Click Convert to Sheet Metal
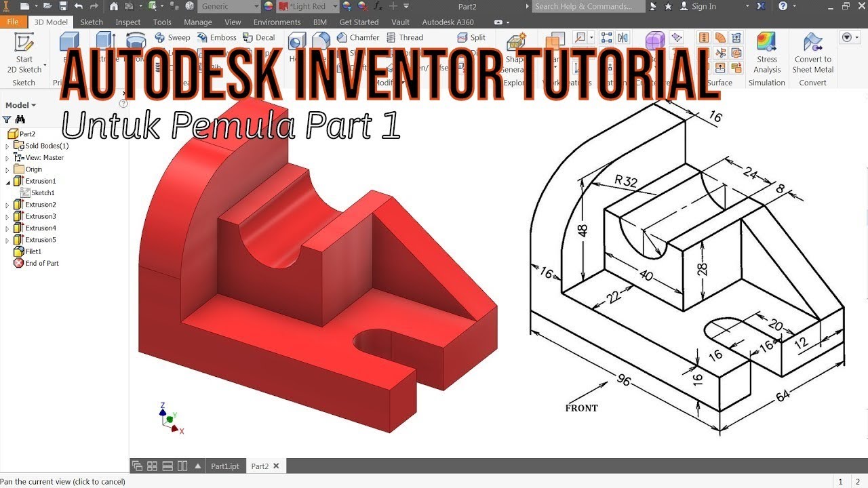 (812, 53)
